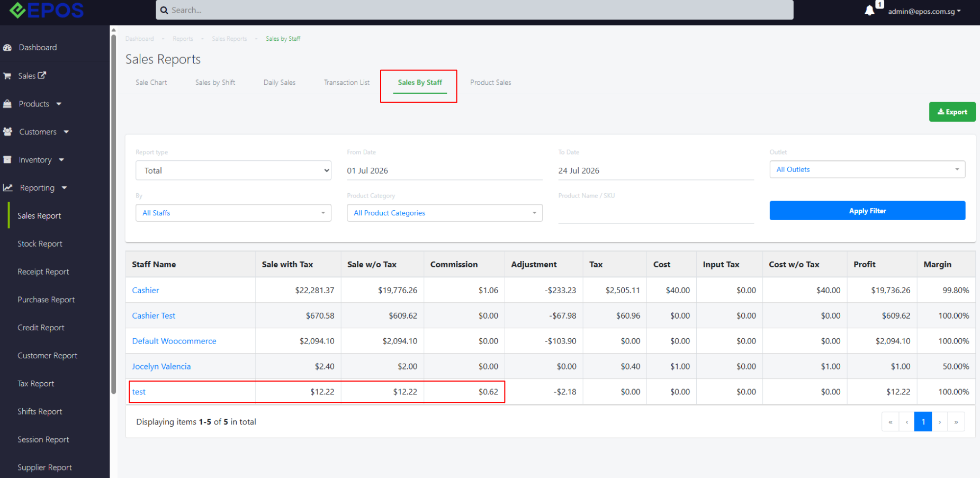Go to next page of results
This screenshot has width=980, height=478.
[940, 422]
